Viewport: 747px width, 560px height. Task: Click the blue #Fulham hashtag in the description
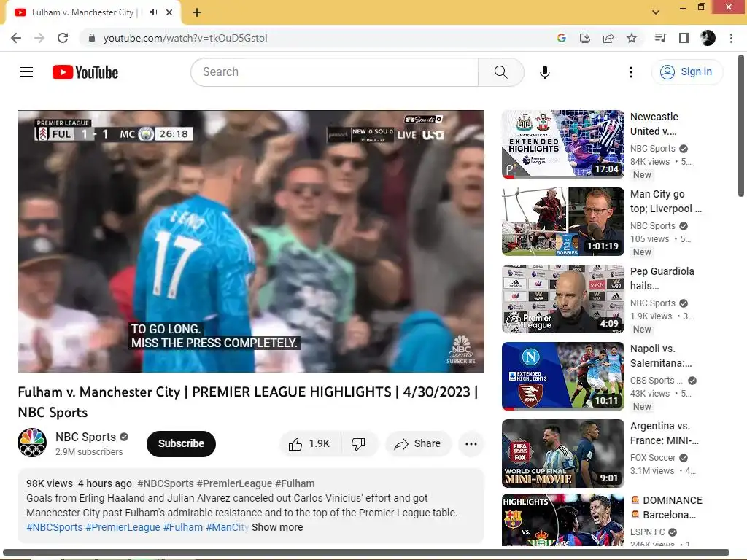[183, 528]
